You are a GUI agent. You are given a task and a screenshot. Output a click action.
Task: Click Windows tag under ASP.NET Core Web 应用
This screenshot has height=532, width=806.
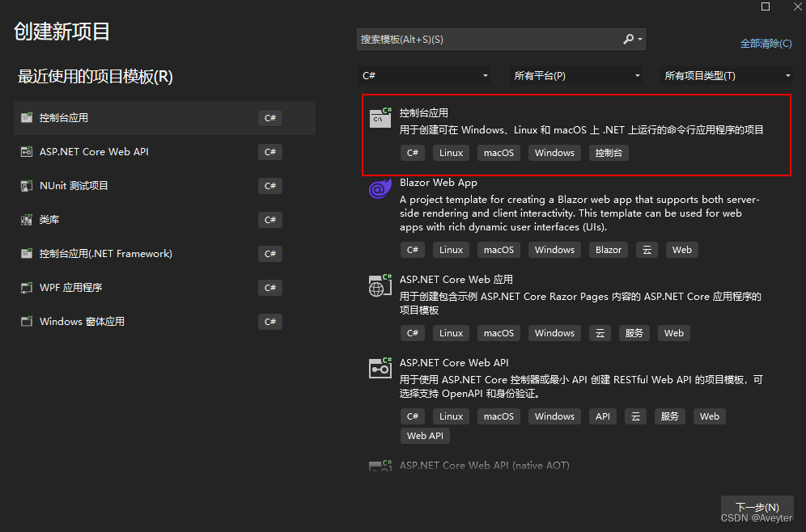tap(554, 333)
